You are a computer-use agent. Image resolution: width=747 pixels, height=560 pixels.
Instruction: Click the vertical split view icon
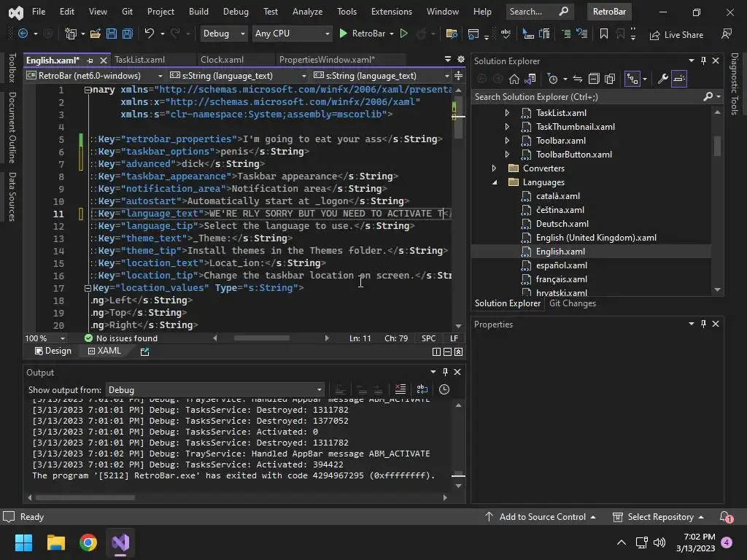pyautogui.click(x=436, y=351)
